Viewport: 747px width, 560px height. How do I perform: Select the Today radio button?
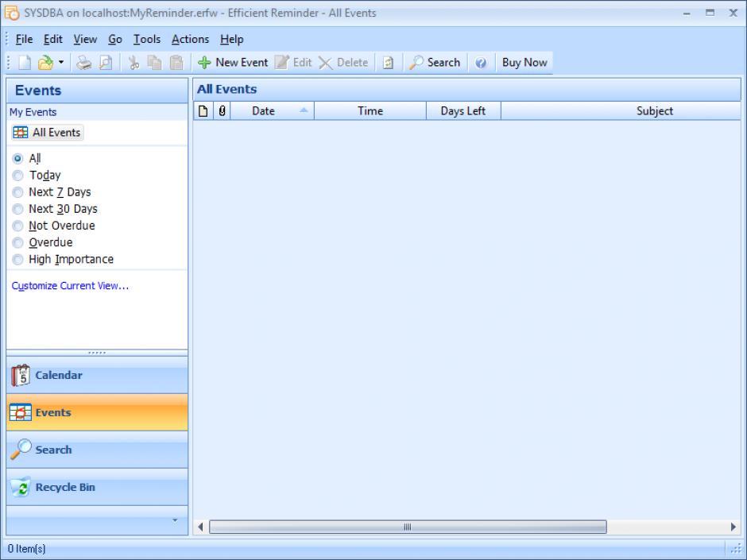click(18, 176)
